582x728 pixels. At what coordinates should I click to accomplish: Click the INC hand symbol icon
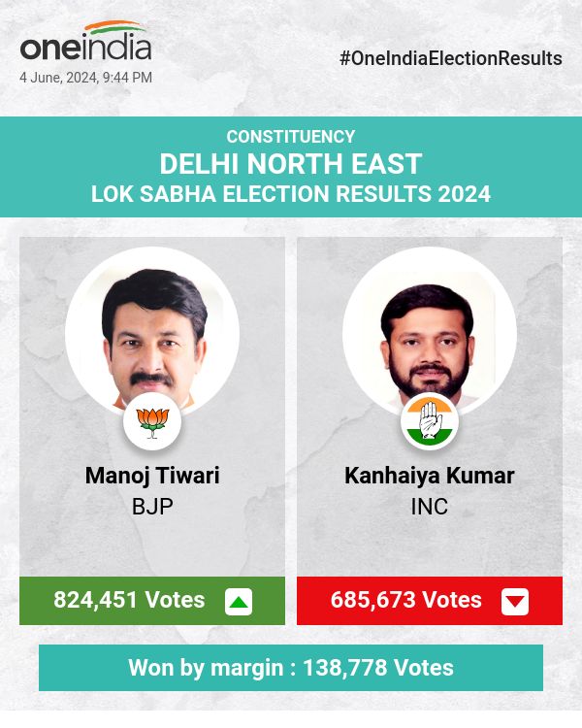[x=430, y=421]
